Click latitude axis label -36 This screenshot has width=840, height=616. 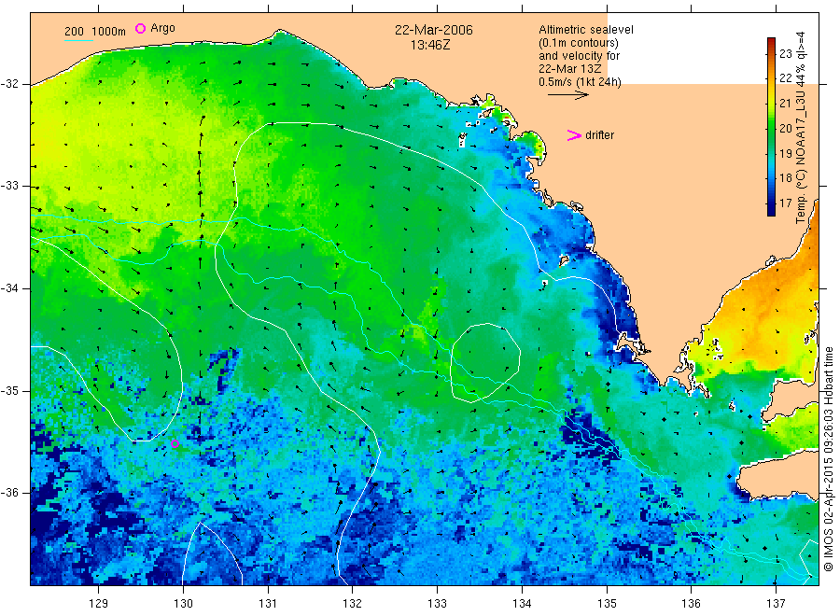coord(9,493)
